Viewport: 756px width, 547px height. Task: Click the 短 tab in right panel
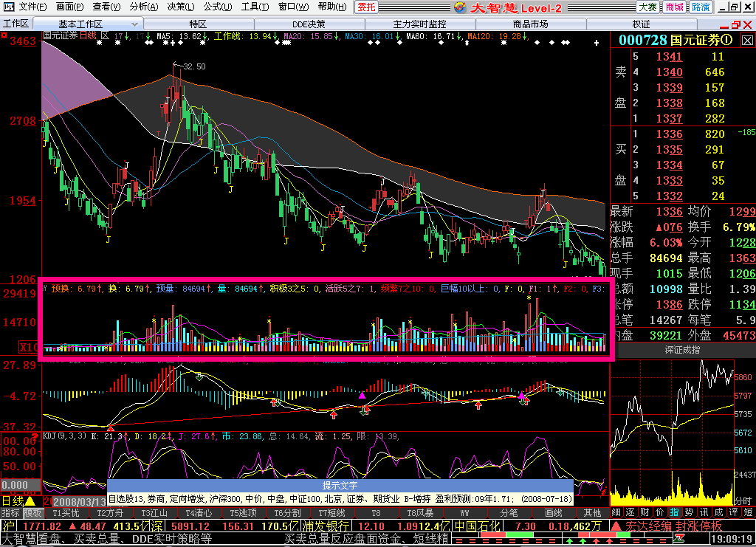(748, 512)
